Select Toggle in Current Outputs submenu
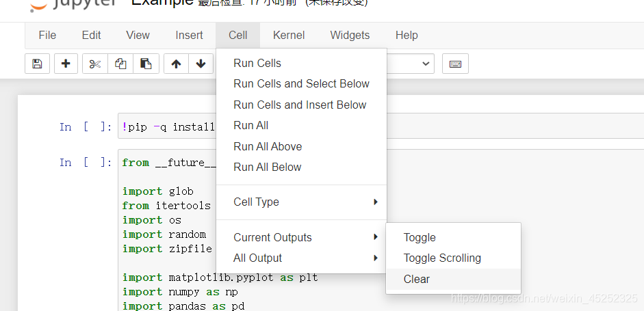The width and height of the screenshot is (644, 311). (x=454, y=237)
